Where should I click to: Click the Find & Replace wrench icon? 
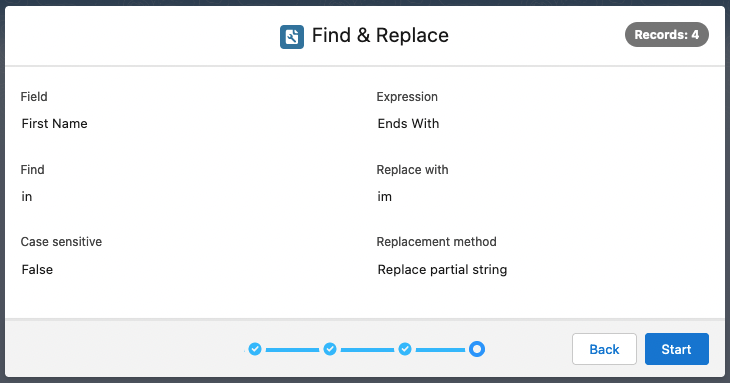pos(292,37)
